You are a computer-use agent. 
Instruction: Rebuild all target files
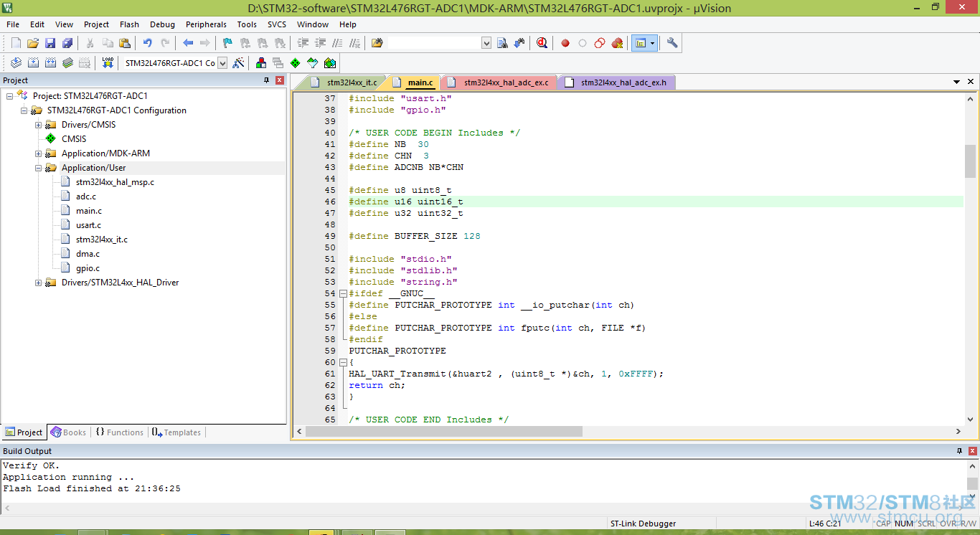[50, 62]
